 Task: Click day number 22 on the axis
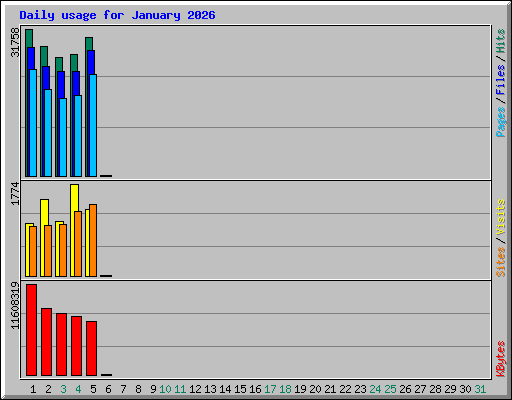(345, 389)
